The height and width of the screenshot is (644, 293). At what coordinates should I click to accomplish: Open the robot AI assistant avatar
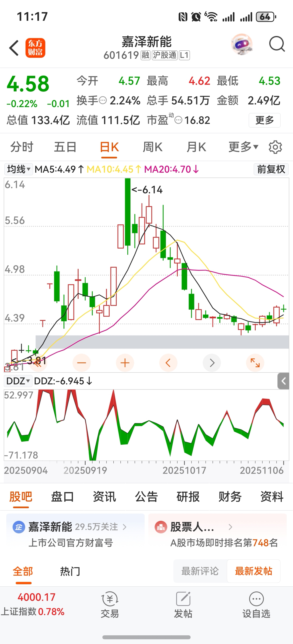coord(241,45)
